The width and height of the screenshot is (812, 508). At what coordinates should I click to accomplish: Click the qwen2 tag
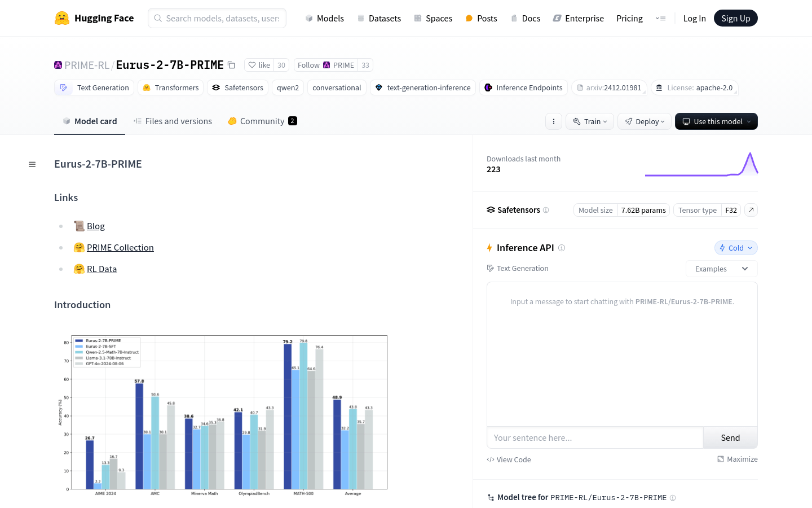[288, 87]
